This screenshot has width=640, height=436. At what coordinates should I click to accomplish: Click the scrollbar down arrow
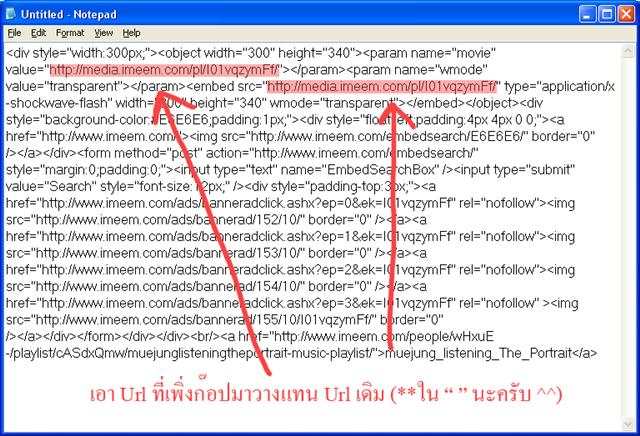628,425
